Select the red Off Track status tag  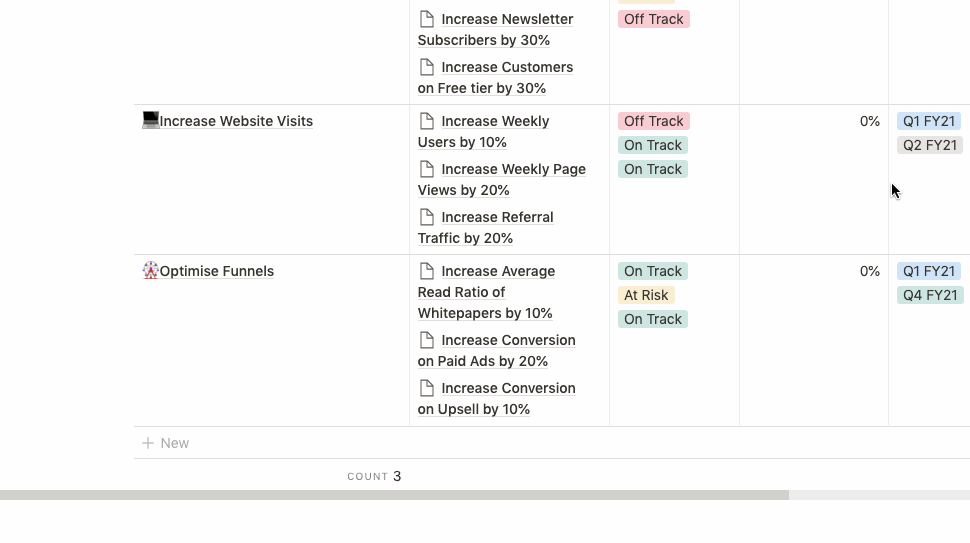[x=654, y=121]
